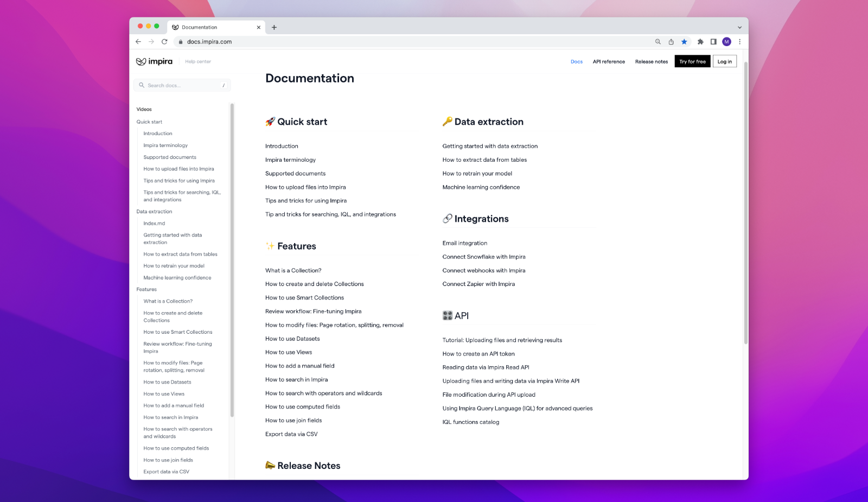Click the Impira logo in header
Screen dimensions: 868x502
[154, 61]
